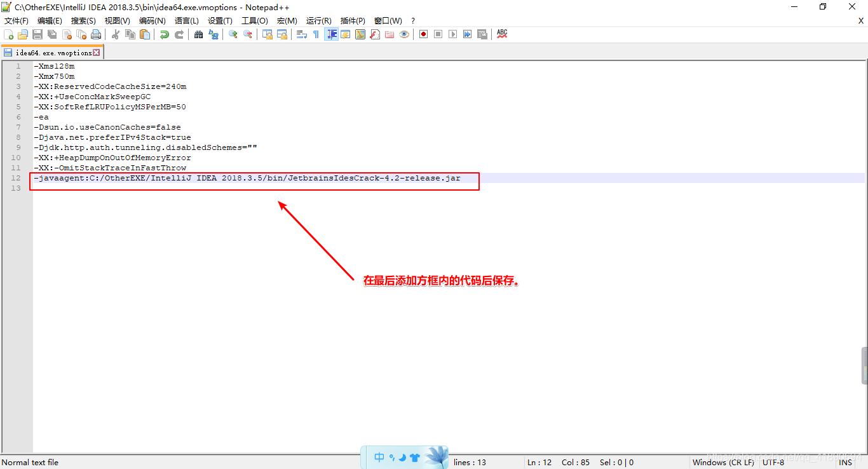Click the -Xmx750m line

coord(54,76)
